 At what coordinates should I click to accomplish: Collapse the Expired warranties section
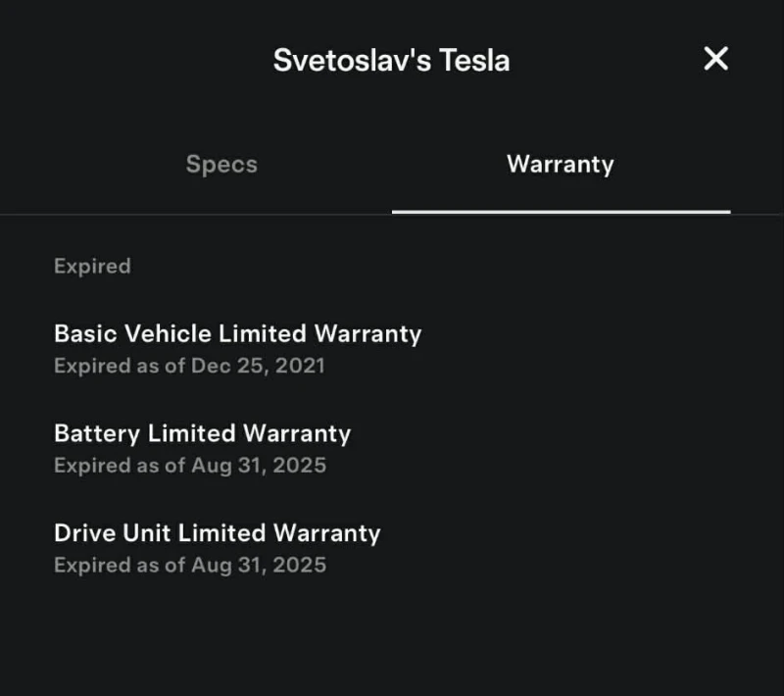[92, 266]
